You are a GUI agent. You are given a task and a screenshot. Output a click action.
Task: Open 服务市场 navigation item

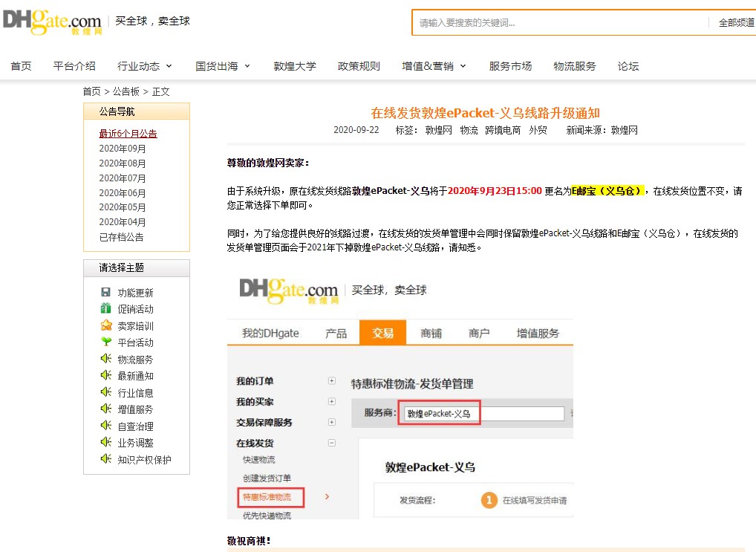510,66
